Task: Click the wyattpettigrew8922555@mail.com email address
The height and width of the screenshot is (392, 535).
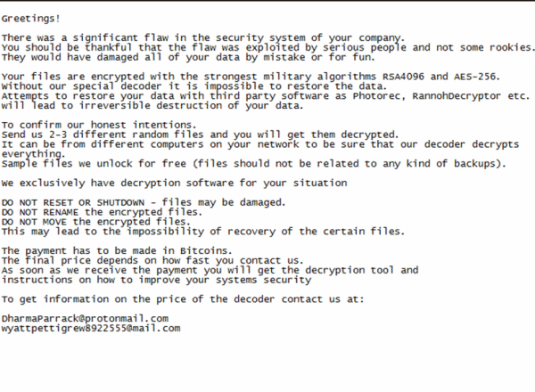Action: pyautogui.click(x=91, y=329)
